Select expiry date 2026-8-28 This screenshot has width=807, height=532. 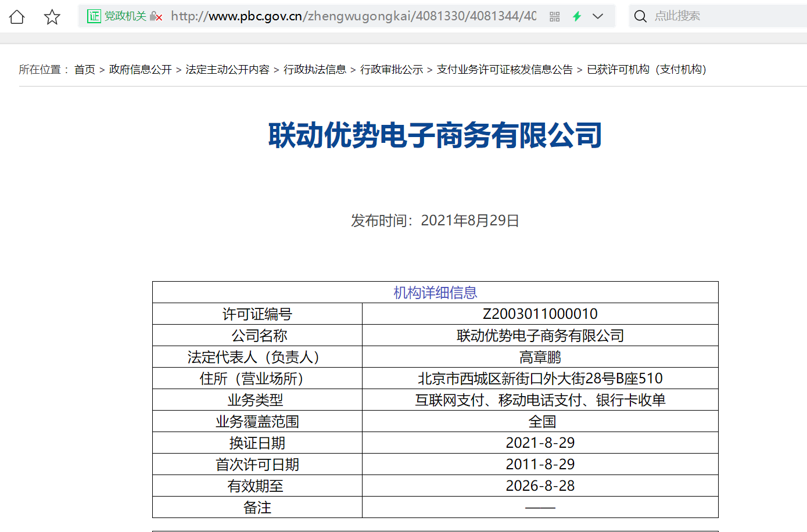click(540, 486)
